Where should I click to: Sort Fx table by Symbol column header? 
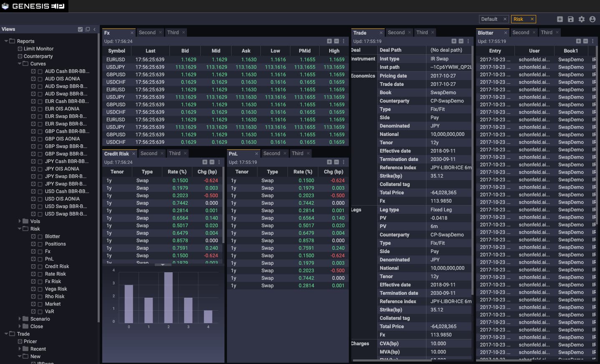pyautogui.click(x=117, y=51)
